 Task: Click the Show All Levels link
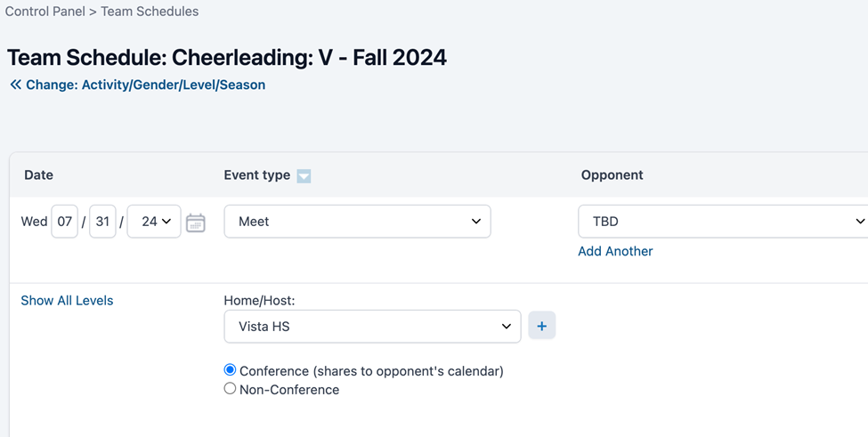67,300
